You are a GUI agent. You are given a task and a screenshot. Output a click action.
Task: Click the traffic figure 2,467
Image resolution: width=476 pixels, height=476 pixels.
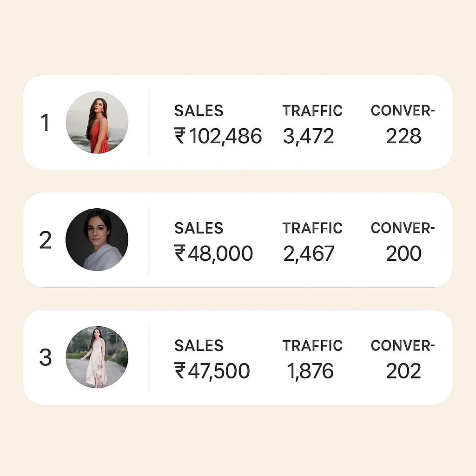coord(310,252)
